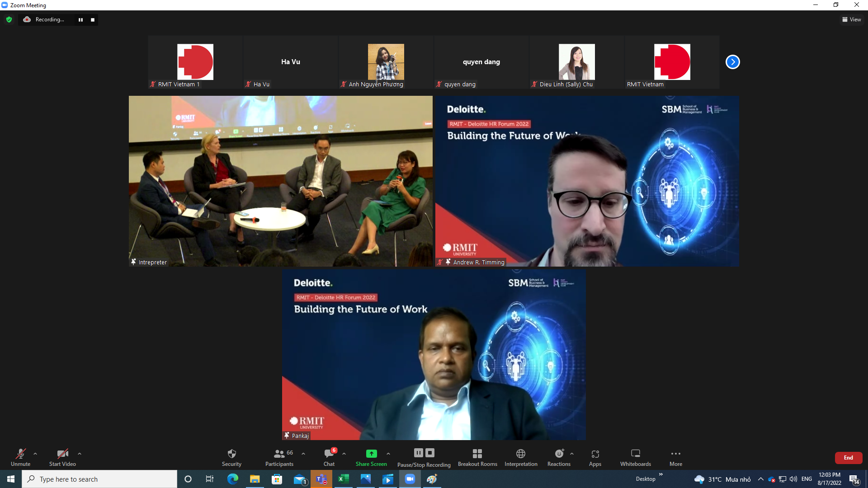
Task: Open the Participants panel
Action: 279,457
